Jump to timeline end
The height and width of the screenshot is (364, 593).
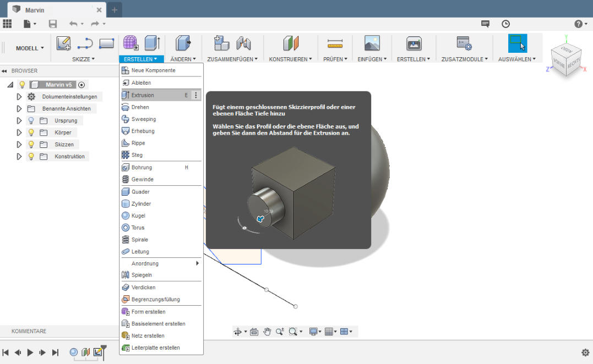55,352
